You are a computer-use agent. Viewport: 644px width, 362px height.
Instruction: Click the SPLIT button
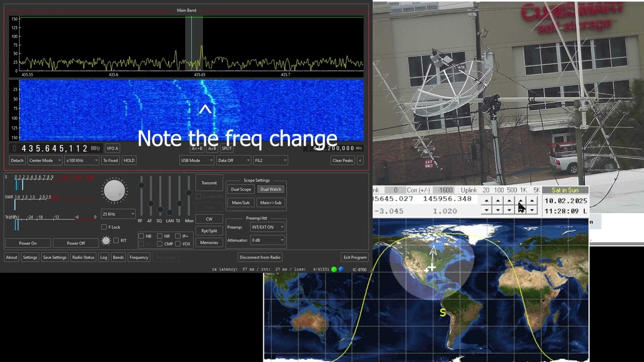227,148
